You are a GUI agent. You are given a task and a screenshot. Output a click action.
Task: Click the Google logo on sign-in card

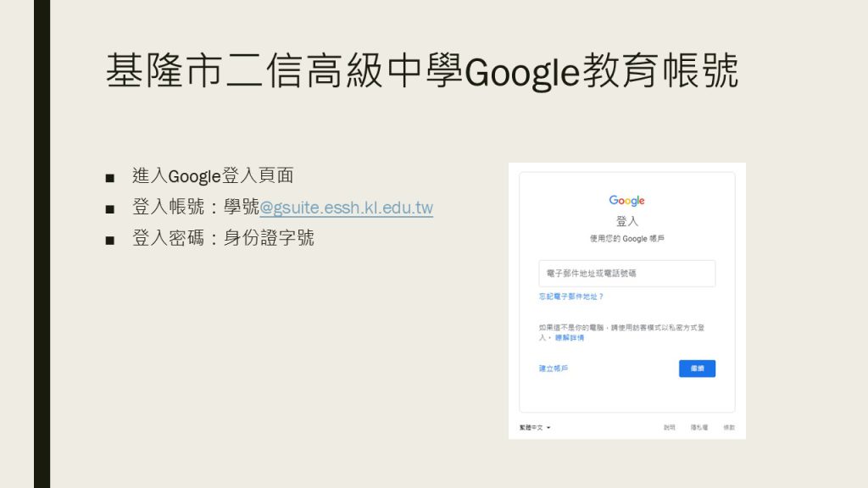626,200
